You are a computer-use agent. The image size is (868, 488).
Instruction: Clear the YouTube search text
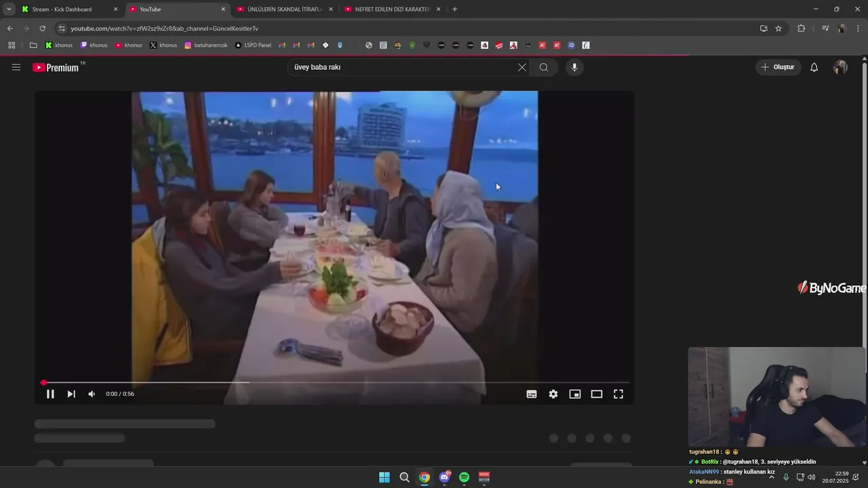click(522, 67)
